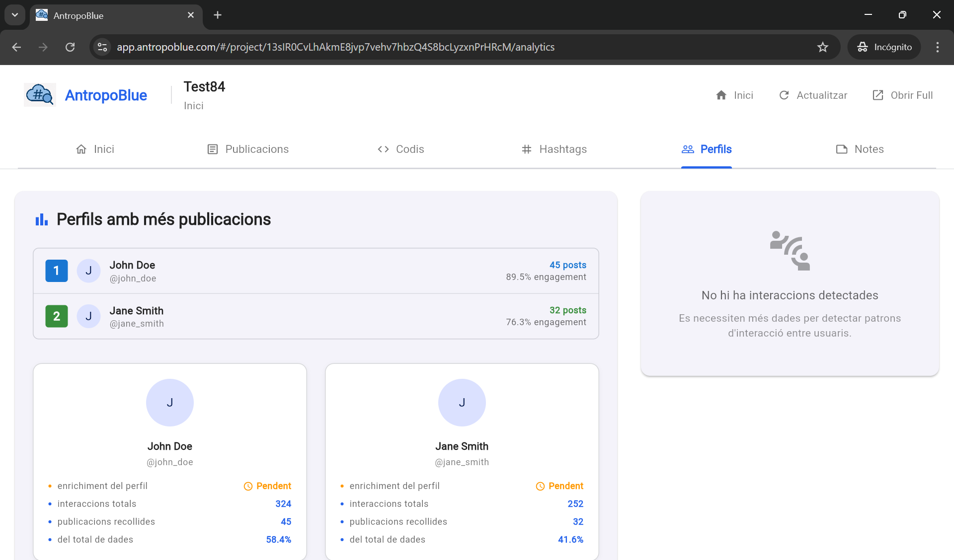Open the Hashtags tab
Screen dimensions: 954x560
click(554, 149)
